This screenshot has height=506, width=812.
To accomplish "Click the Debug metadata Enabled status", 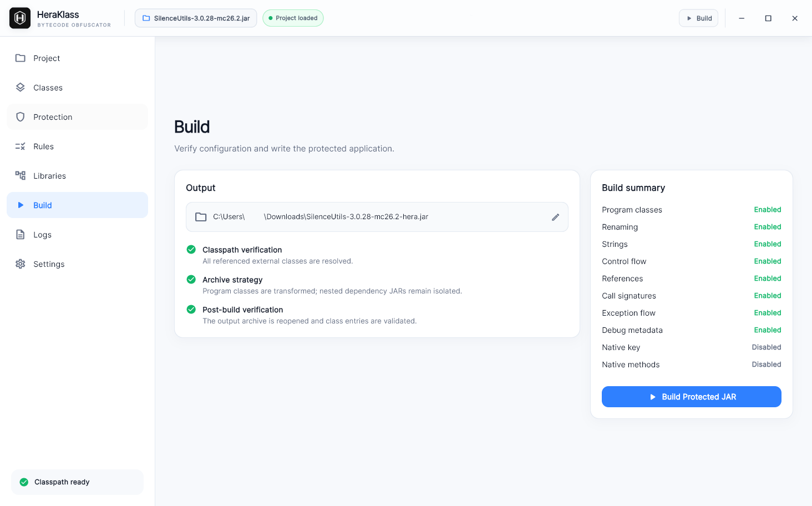I will 768,330.
